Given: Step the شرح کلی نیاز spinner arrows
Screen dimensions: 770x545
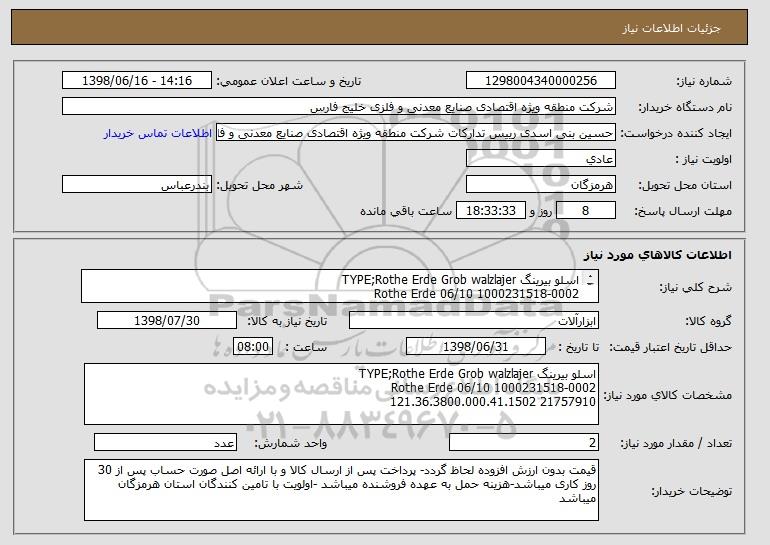Looking at the screenshot, I should pos(590,280).
